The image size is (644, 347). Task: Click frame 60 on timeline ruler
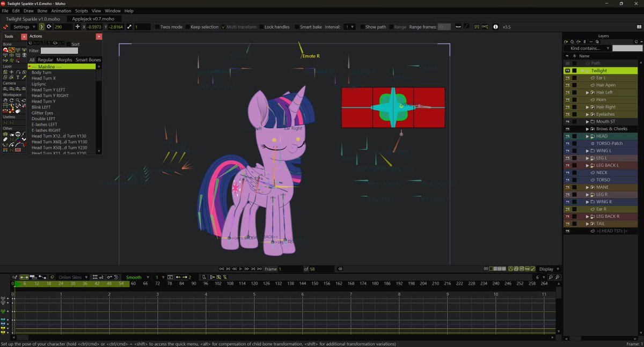point(133,284)
